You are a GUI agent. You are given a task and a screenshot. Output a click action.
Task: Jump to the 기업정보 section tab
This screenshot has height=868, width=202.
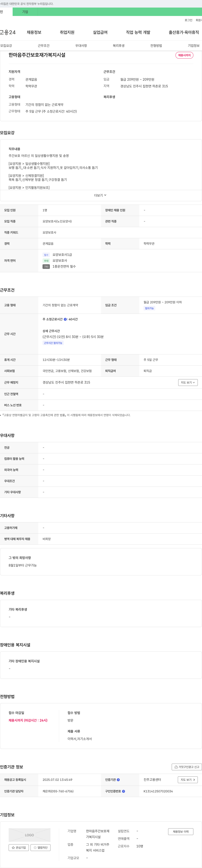(194, 46)
